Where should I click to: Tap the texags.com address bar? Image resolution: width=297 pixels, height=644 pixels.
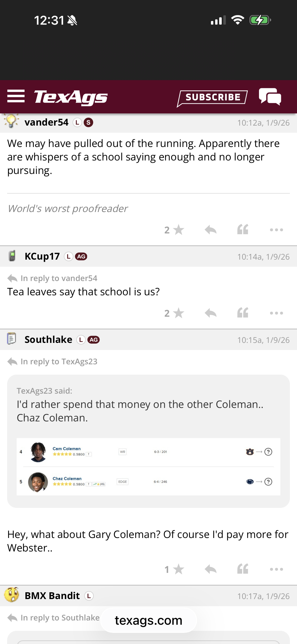(148, 620)
